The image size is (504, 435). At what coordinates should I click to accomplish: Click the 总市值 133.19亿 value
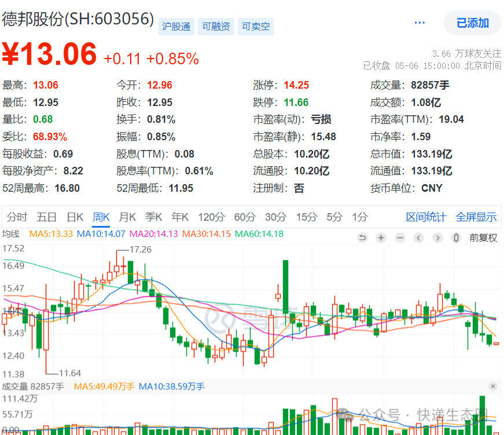coord(431,154)
